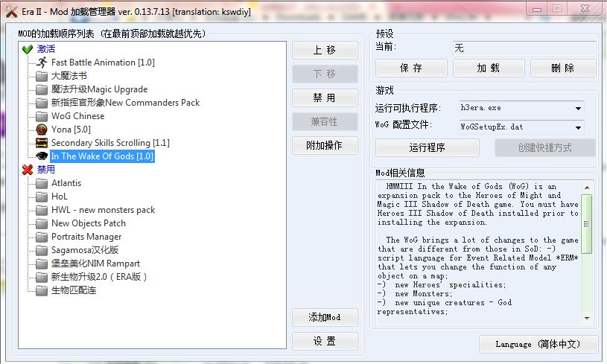Open the 运行可执行程序 h3era.exe dropdown
This screenshot has height=364, width=607.
pos(578,109)
